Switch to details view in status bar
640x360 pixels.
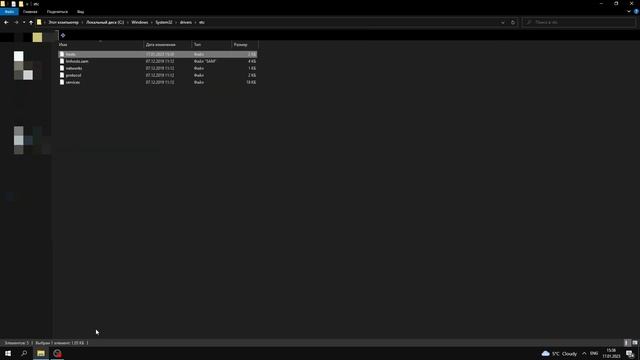[627, 343]
